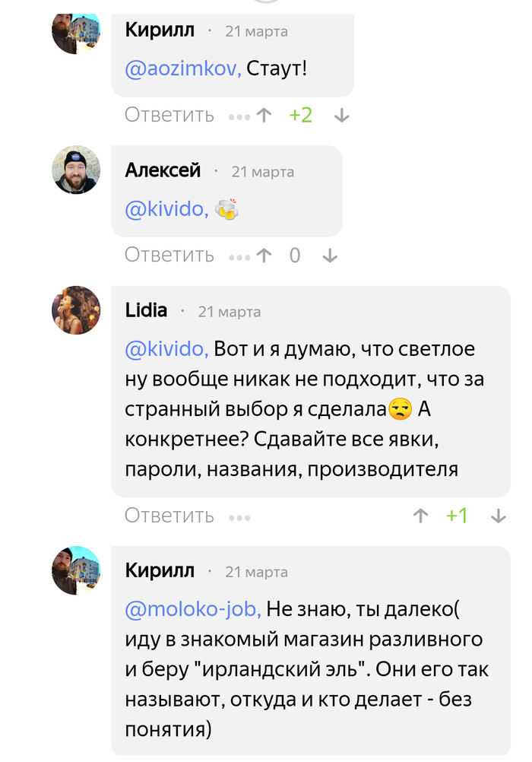Viewport: 532px width, 762px height.
Task: Upvote Lidia's comment about светлое
Action: click(x=420, y=516)
